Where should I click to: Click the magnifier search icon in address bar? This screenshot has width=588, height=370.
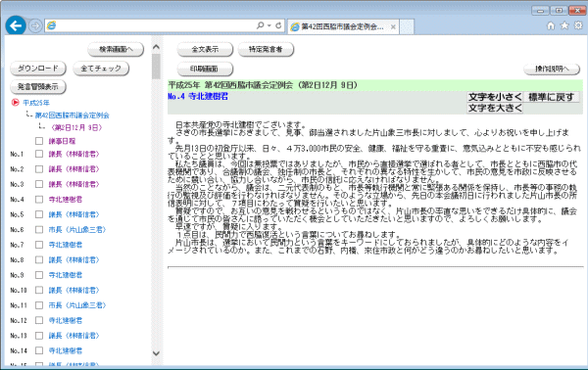tap(261, 25)
